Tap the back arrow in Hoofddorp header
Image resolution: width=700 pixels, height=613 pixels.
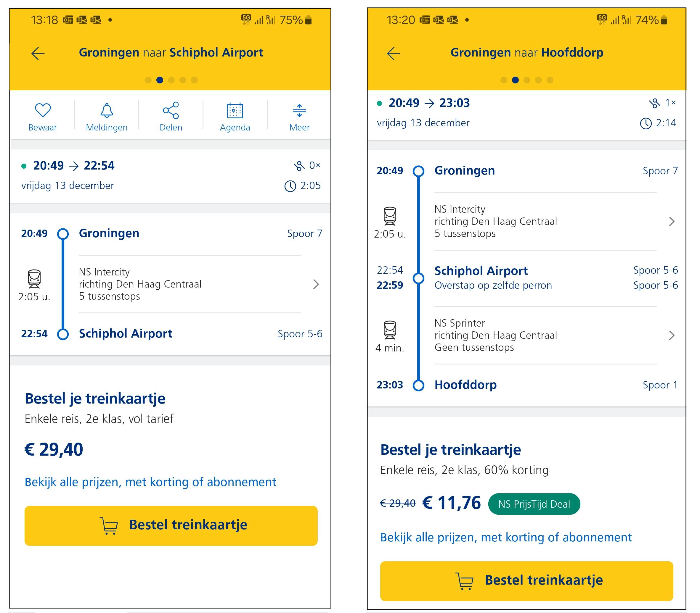coord(393,53)
